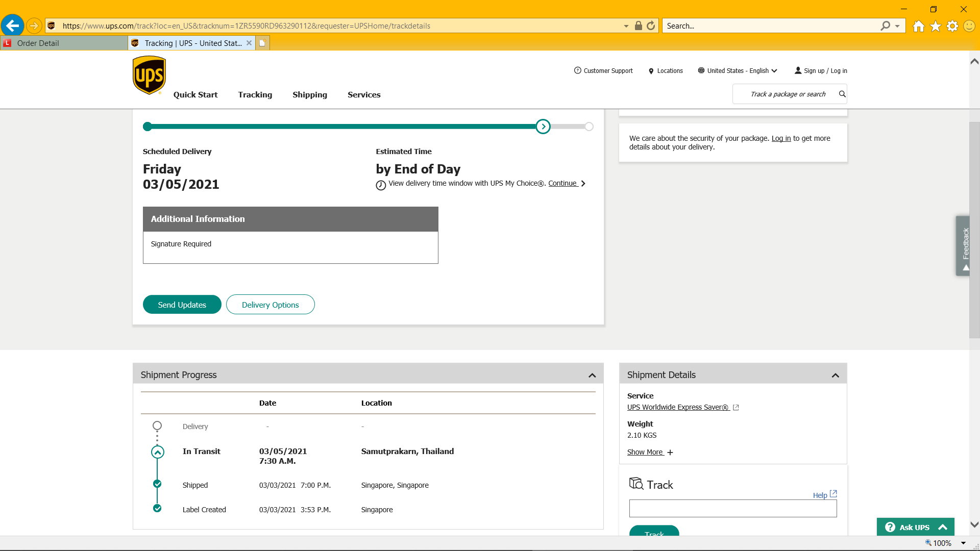Click the In Transit expand chevron icon
Screen dimensions: 980x551
click(x=158, y=452)
